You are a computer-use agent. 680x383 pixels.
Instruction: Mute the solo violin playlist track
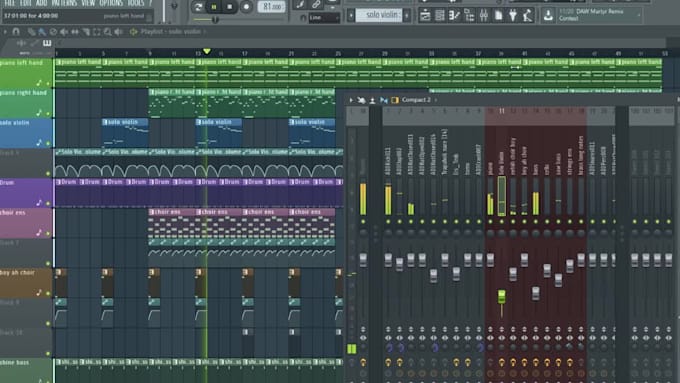[x=48, y=144]
